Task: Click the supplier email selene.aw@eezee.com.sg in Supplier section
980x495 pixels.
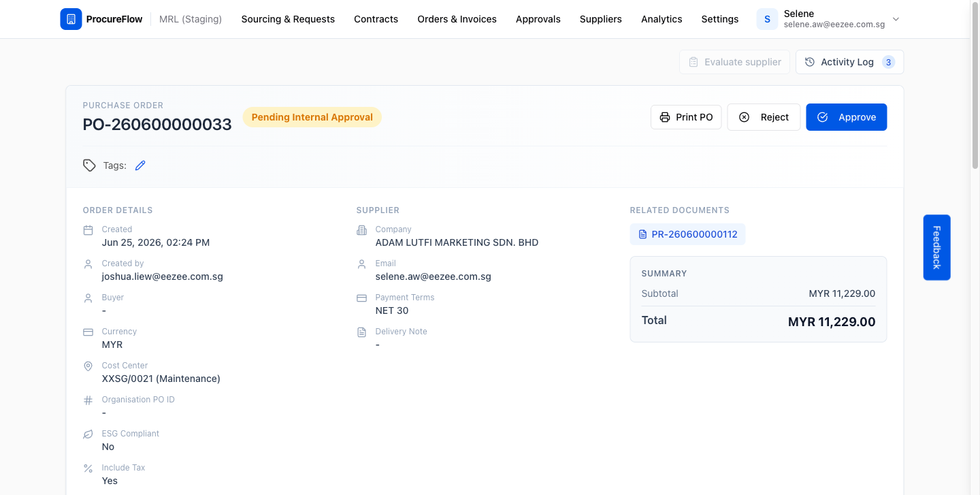Action: [x=434, y=276]
